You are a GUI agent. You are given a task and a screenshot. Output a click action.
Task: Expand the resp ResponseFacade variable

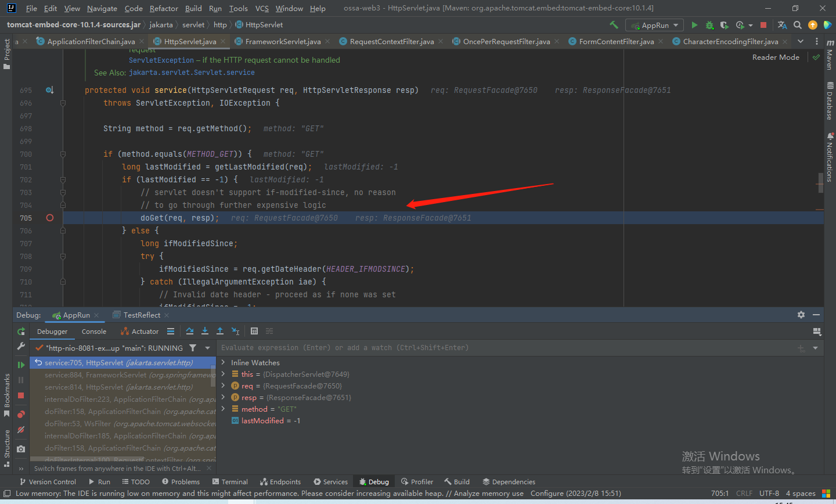point(223,397)
